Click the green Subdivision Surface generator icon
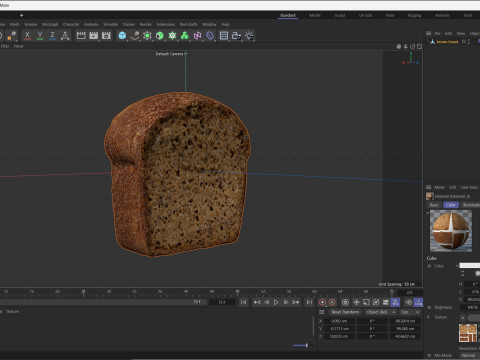 147,35
